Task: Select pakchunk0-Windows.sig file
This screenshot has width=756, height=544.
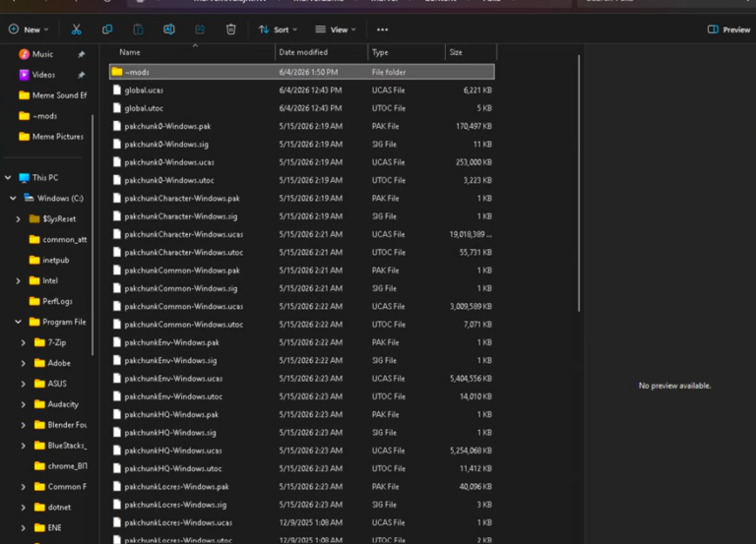Action: click(x=302, y=144)
